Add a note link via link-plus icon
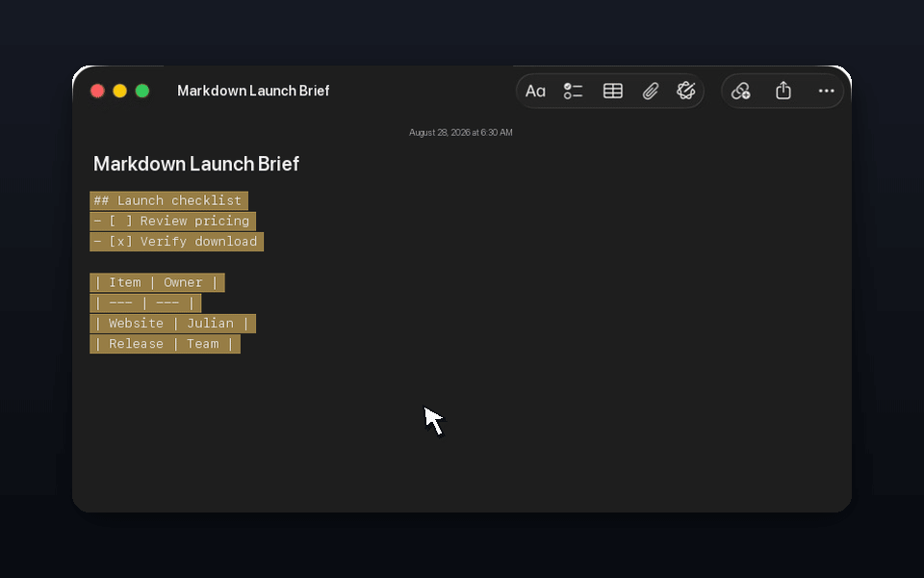The height and width of the screenshot is (578, 924). [x=741, y=91]
